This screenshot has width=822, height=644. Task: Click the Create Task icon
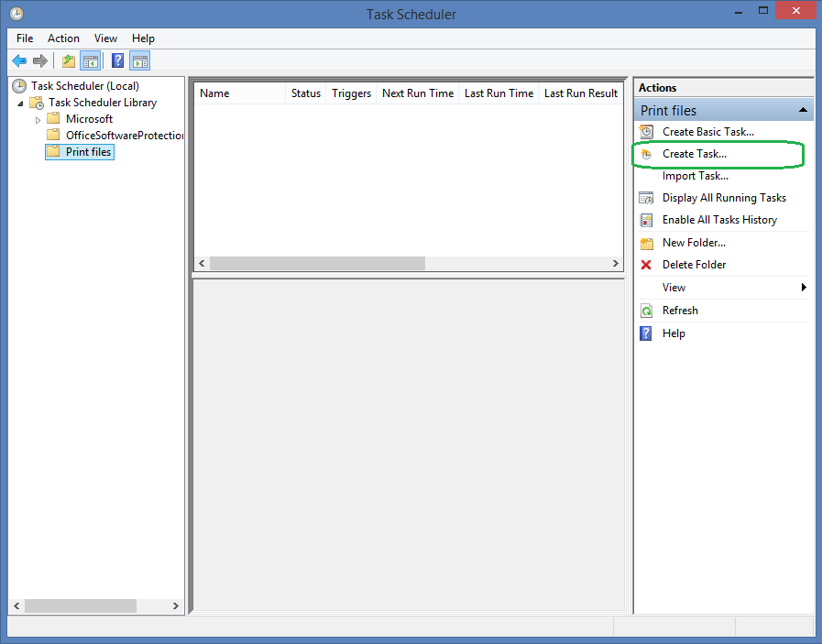646,154
